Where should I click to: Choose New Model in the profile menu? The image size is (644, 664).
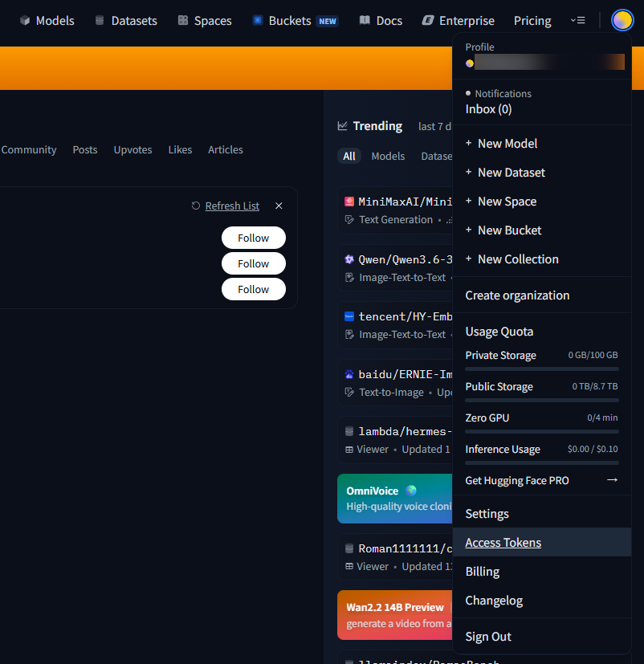507,144
